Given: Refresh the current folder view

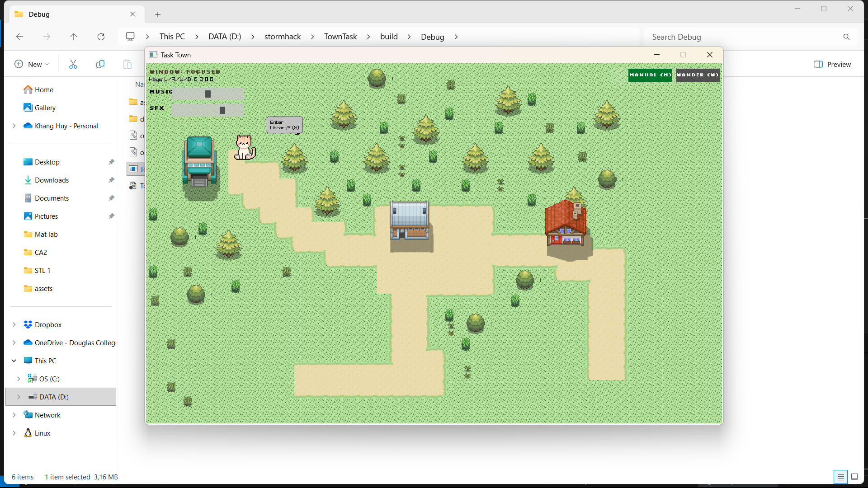Looking at the screenshot, I should click(101, 37).
